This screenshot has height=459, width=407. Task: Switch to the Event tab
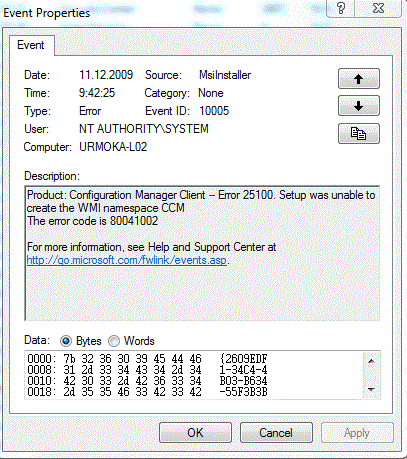31,45
